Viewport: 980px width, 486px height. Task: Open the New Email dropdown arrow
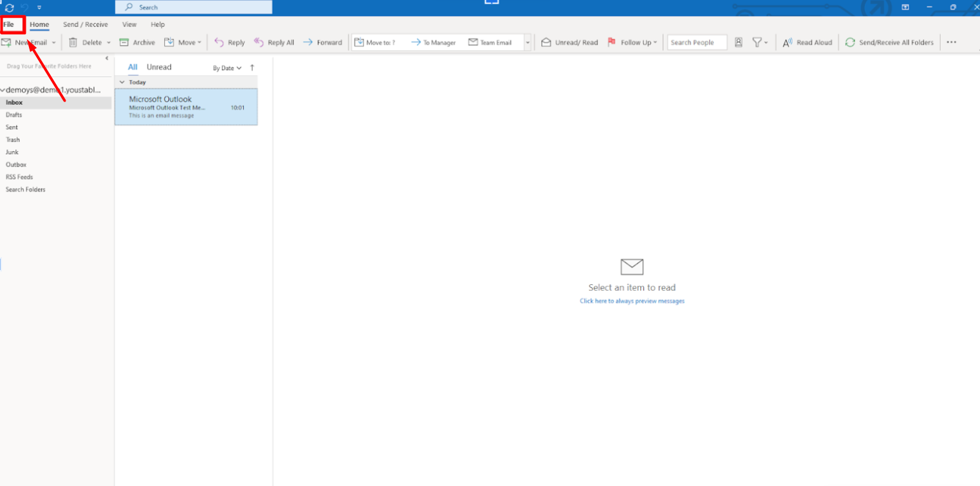[53, 42]
